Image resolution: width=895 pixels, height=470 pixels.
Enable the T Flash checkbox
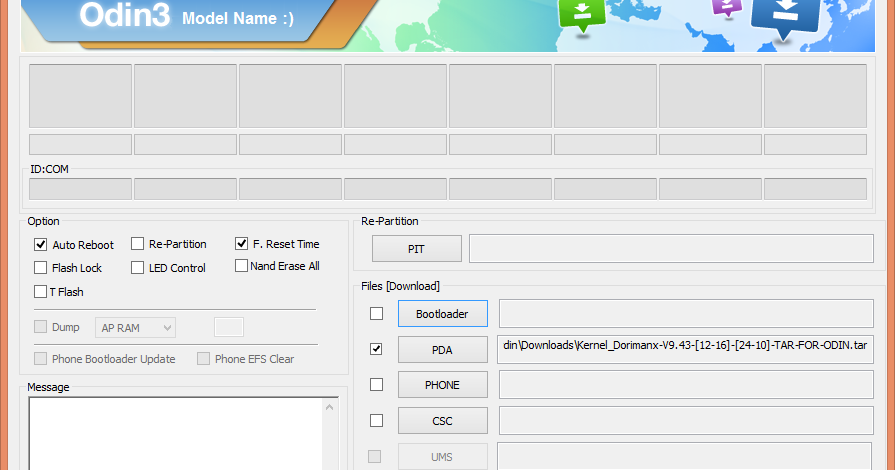click(x=41, y=292)
